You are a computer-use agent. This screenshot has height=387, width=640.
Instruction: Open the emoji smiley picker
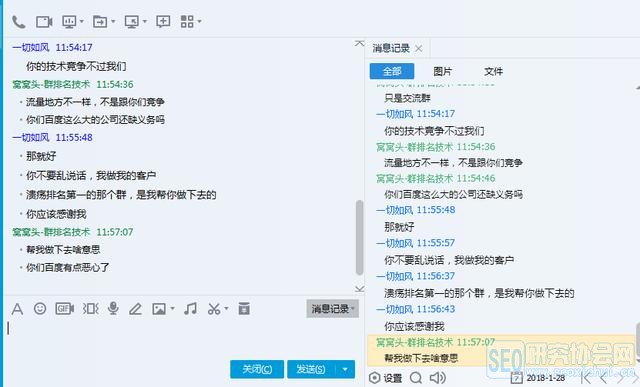coord(40,309)
